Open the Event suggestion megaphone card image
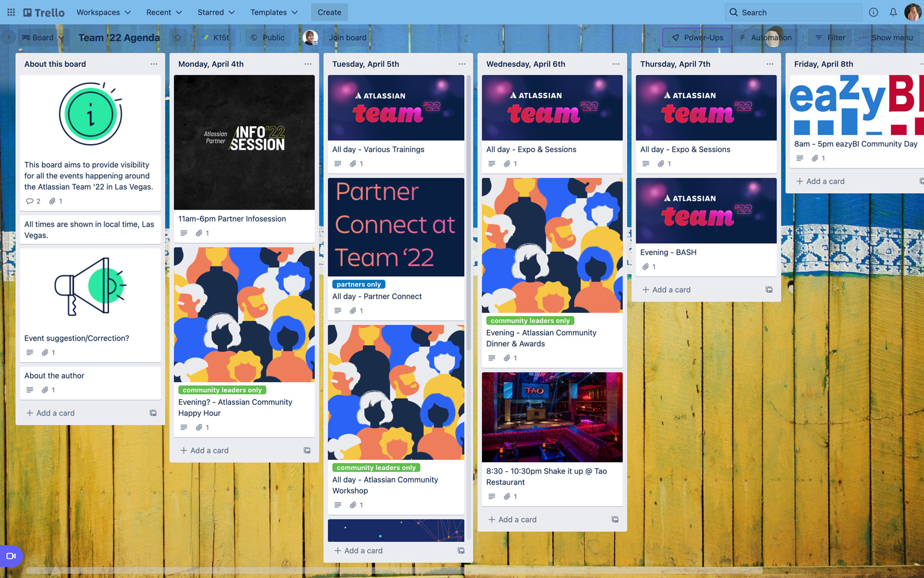The width and height of the screenshot is (924, 578). [x=90, y=287]
